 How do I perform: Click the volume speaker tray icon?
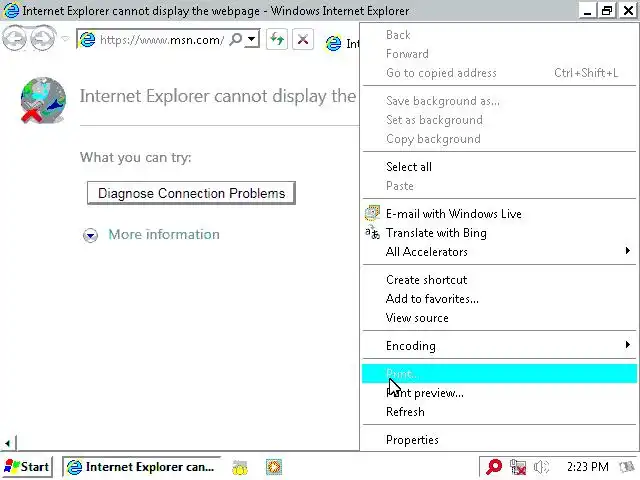click(x=541, y=467)
